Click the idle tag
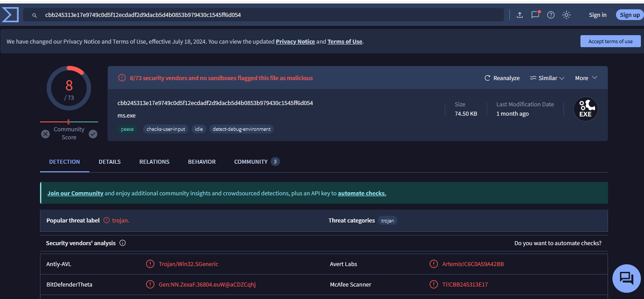The height and width of the screenshot is (299, 644). (199, 129)
